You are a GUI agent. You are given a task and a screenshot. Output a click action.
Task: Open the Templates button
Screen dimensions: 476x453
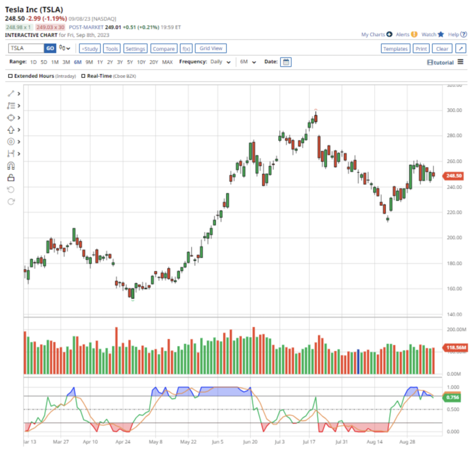(x=396, y=48)
